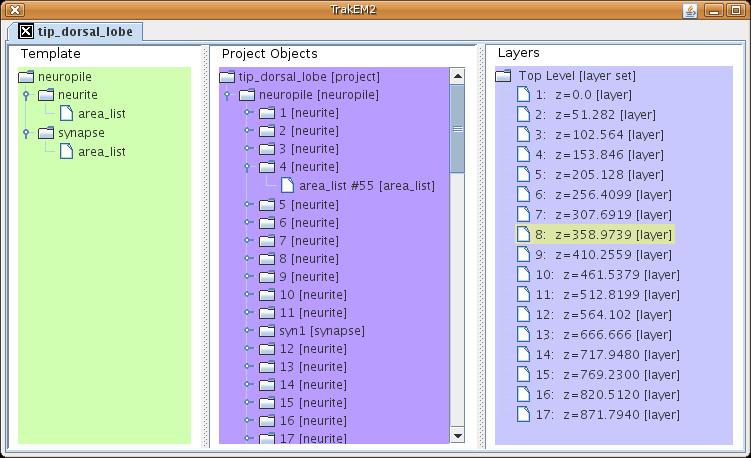
Task: Collapse the neuropile [neuropile] project node
Action: coord(228,96)
